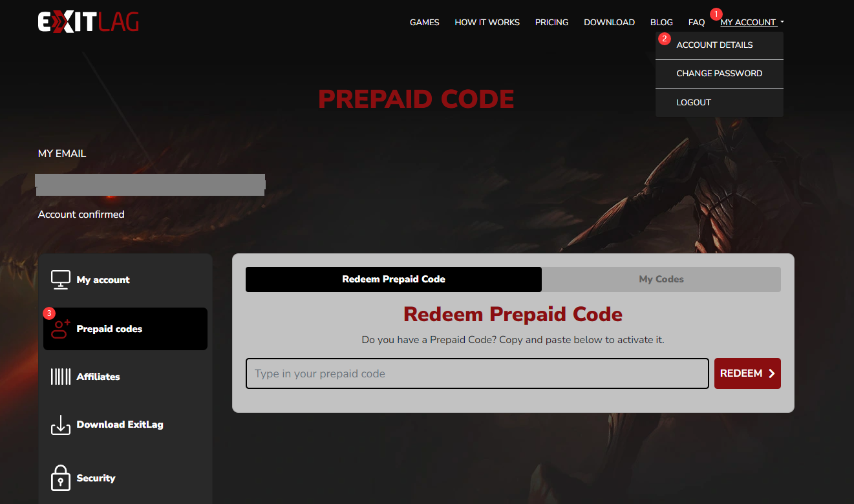Collapse the My Account dropdown caret
The height and width of the screenshot is (504, 854).
point(782,23)
